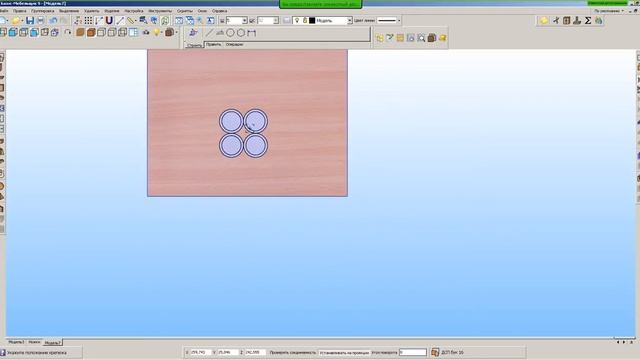640x360 pixels.
Task: Click the magnifier zoom icon
Action: click(x=200, y=20)
